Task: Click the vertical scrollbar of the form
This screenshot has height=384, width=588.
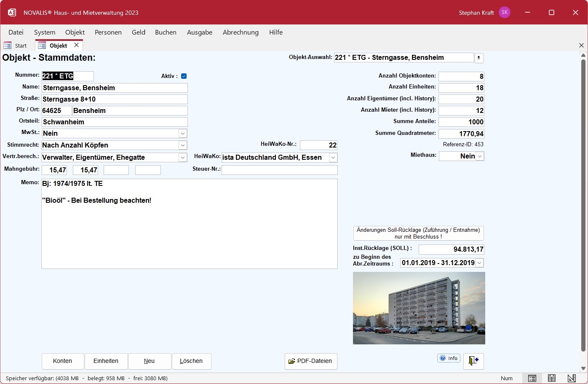Action: click(x=583, y=206)
